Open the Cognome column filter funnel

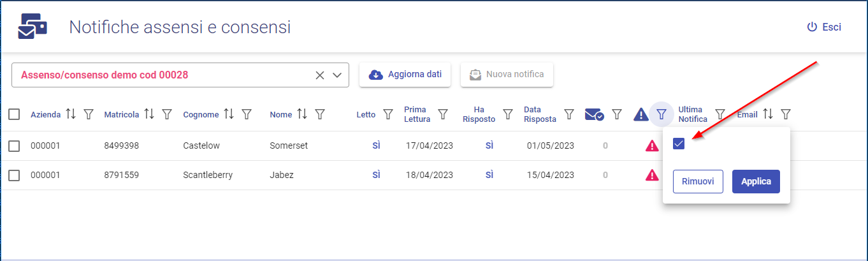[x=247, y=114]
